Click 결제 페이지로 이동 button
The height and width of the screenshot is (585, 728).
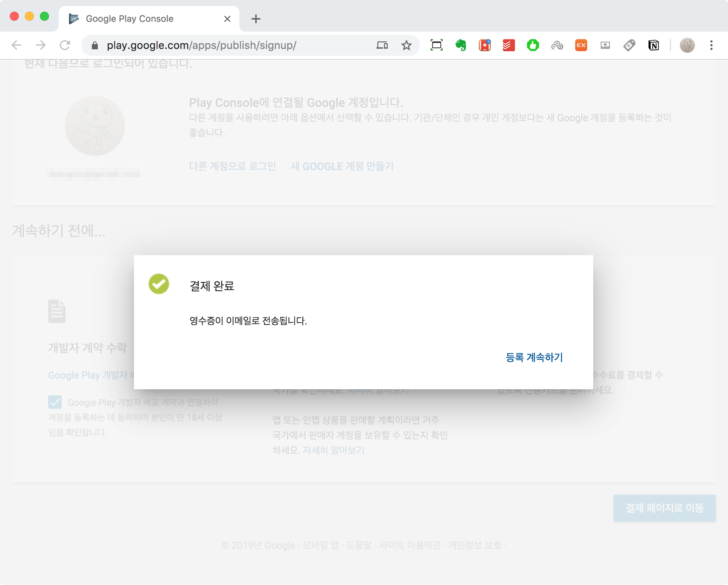tap(664, 508)
